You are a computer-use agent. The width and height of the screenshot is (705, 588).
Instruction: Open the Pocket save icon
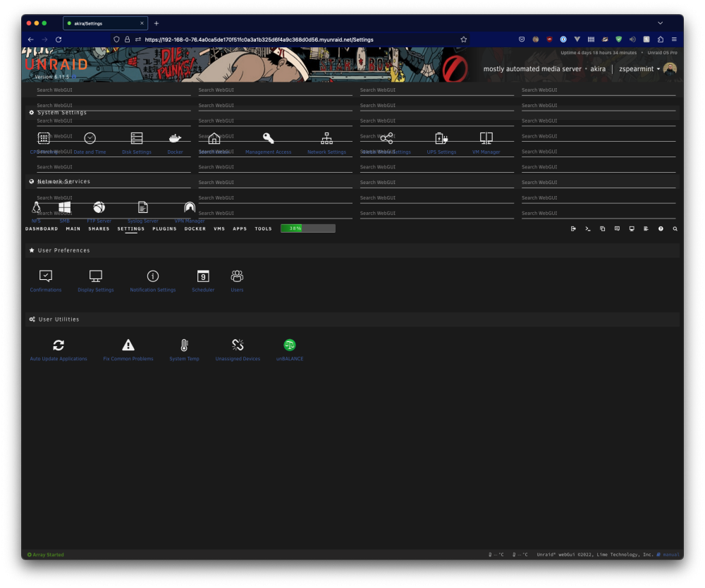pyautogui.click(x=522, y=39)
